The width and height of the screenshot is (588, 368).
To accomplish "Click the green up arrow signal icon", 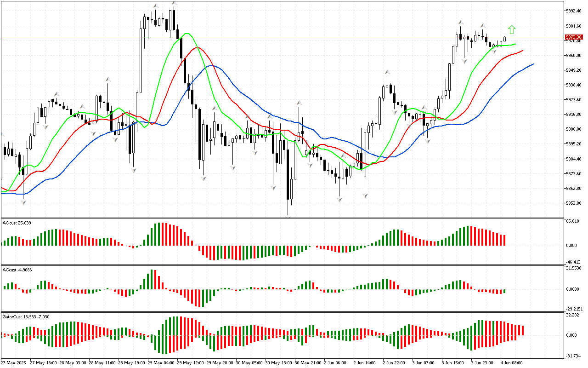I will pyautogui.click(x=512, y=30).
